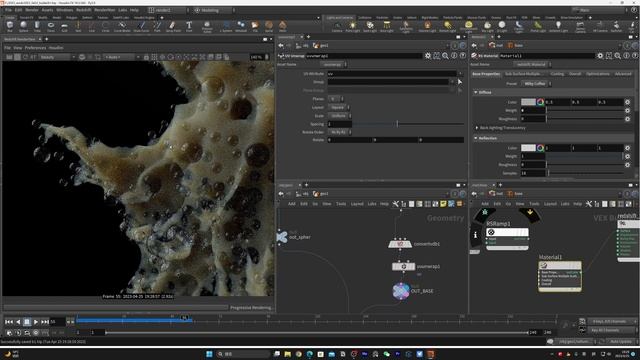640x360 pixels.
Task: Jump to first frame on timeline
Action: tap(9, 322)
